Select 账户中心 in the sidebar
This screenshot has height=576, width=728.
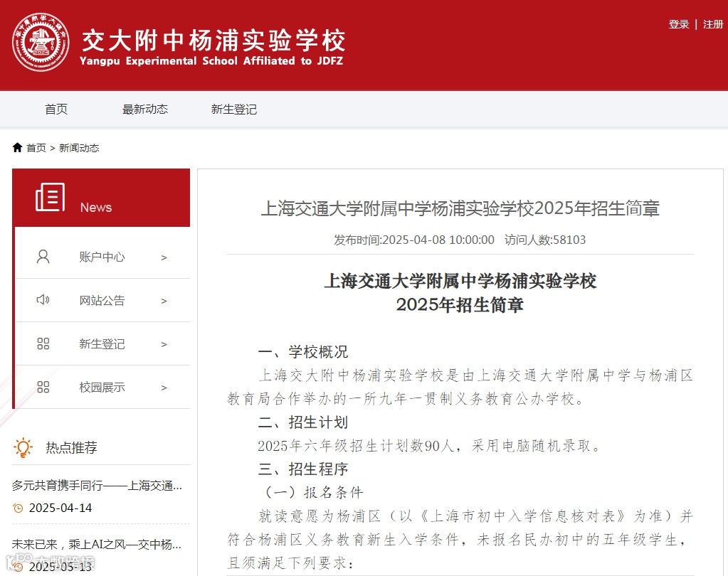pyautogui.click(x=102, y=257)
